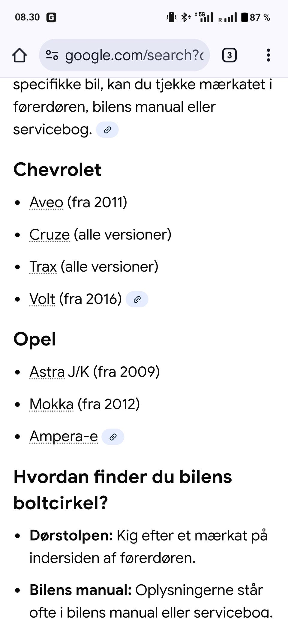Tap the Opel section heading

point(35,339)
